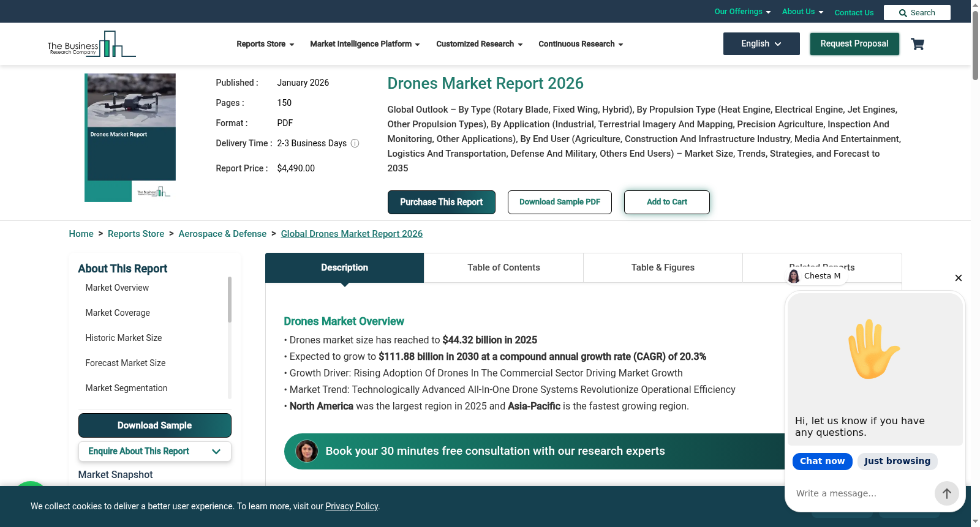Image resolution: width=980 pixels, height=527 pixels.
Task: Open the Search box in header
Action: tap(917, 13)
